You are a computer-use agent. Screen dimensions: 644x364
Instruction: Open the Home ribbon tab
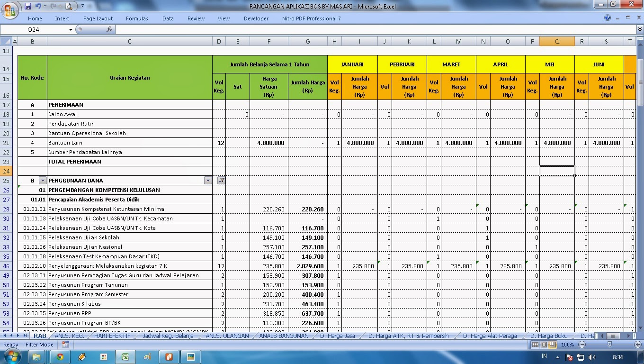35,18
